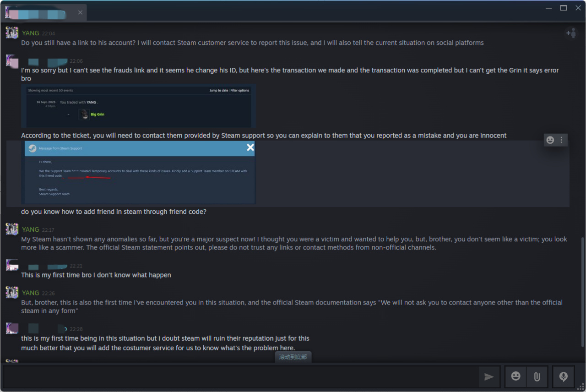
Task: Click the paperclip attach file icon
Action: [x=537, y=377]
